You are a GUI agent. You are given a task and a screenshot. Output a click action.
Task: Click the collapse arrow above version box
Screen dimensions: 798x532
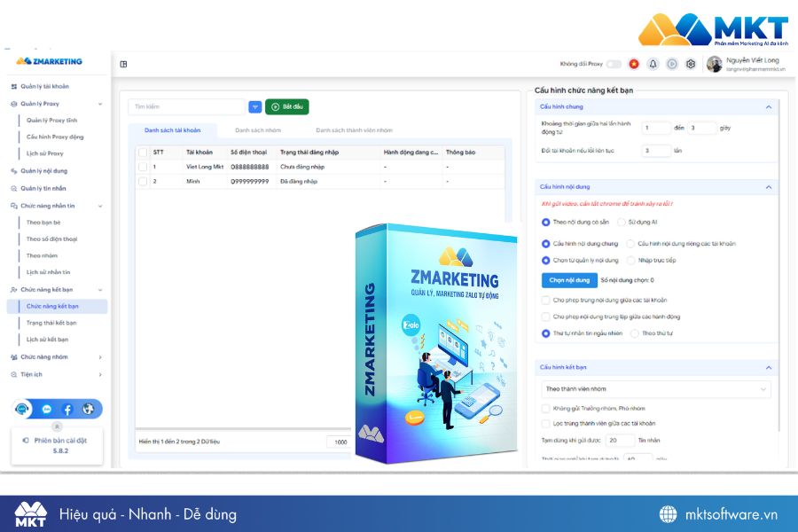(57, 426)
